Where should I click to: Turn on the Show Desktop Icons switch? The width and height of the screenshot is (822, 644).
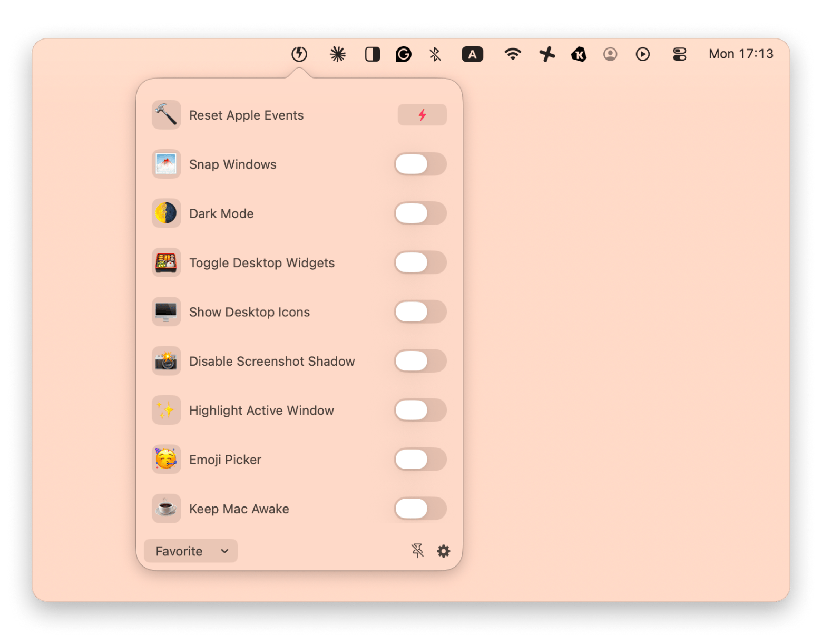(x=420, y=311)
